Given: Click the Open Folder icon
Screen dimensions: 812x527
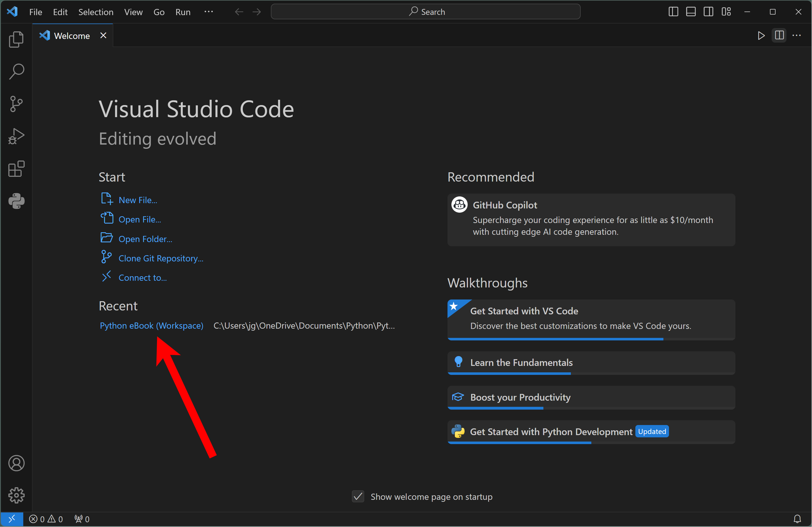Looking at the screenshot, I should coord(107,238).
